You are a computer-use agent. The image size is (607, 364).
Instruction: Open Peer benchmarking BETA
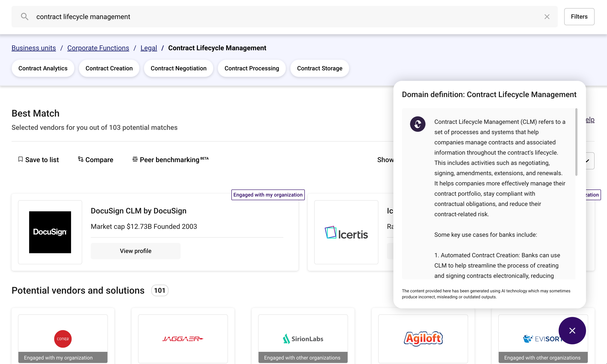[170, 160]
